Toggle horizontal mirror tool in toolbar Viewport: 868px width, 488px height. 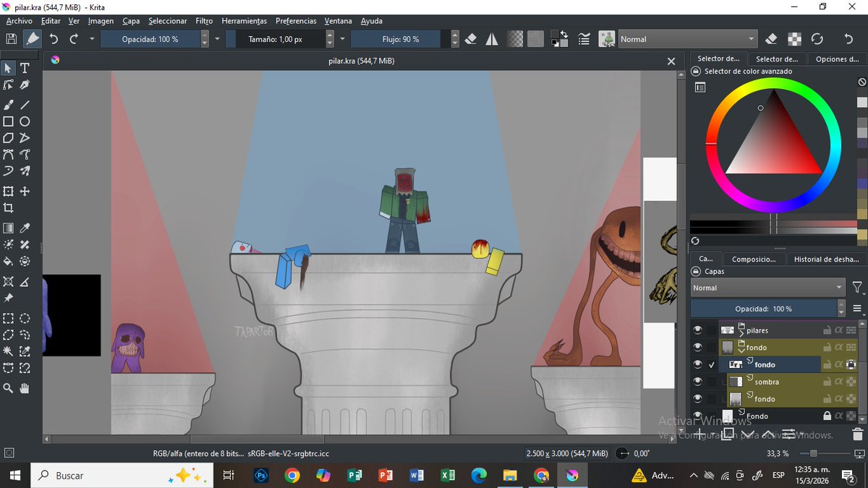pos(492,39)
